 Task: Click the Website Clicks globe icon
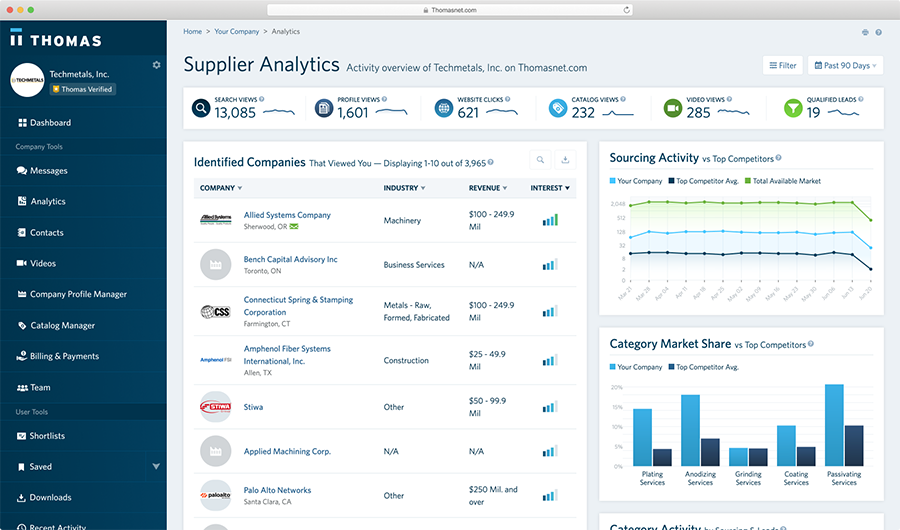click(444, 107)
